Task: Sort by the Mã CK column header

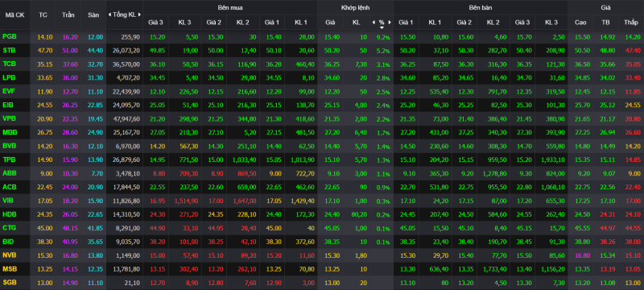Action: click(14, 14)
